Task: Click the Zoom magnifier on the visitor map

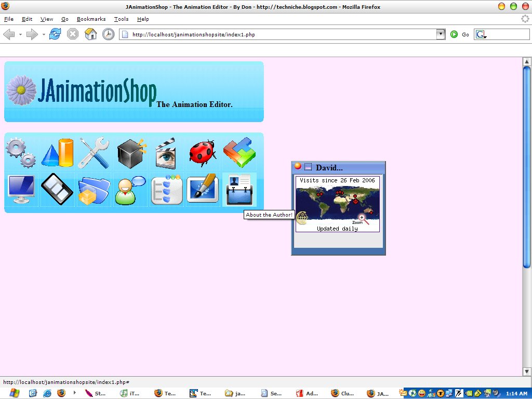Action: 363,220
